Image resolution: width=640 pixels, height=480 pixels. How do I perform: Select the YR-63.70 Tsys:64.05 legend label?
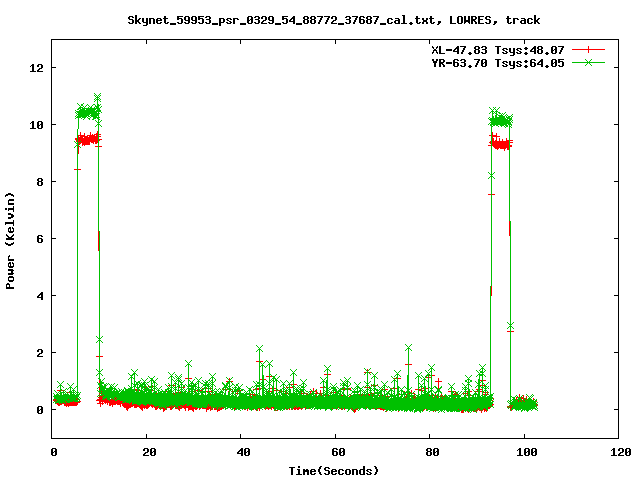[498, 63]
